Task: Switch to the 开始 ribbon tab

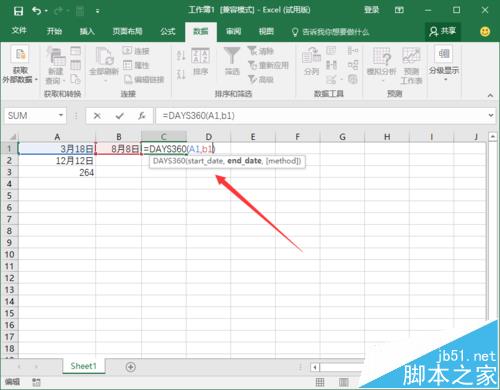Action: tap(54, 31)
